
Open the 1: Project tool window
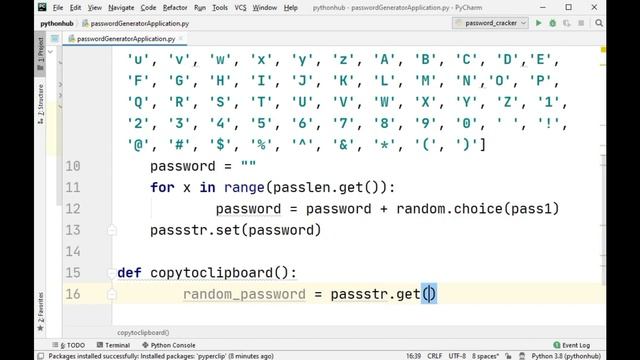coord(40,54)
